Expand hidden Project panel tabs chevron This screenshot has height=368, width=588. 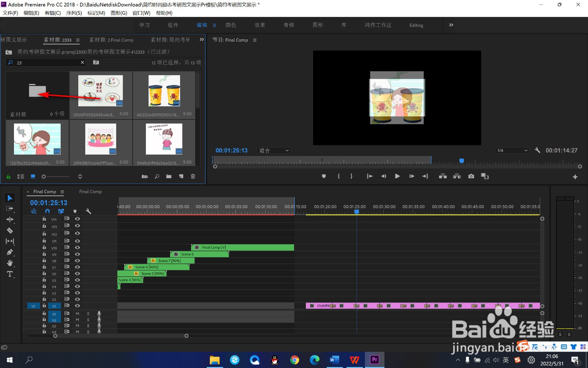pyautogui.click(x=202, y=39)
